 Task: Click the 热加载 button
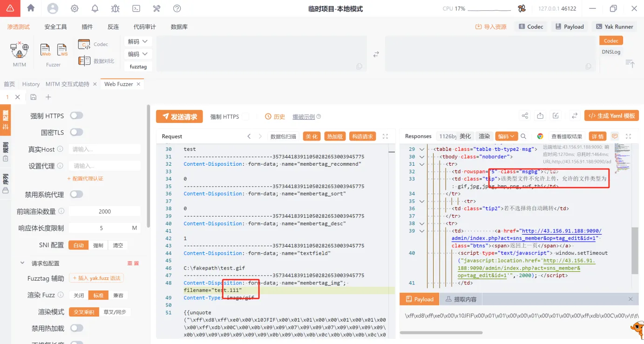335,136
